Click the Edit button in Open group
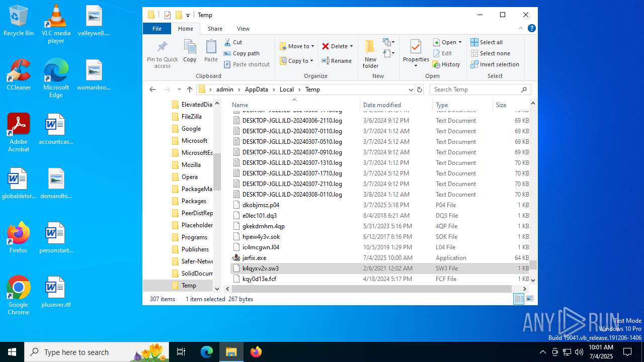This screenshot has width=644, height=362. 442,53
